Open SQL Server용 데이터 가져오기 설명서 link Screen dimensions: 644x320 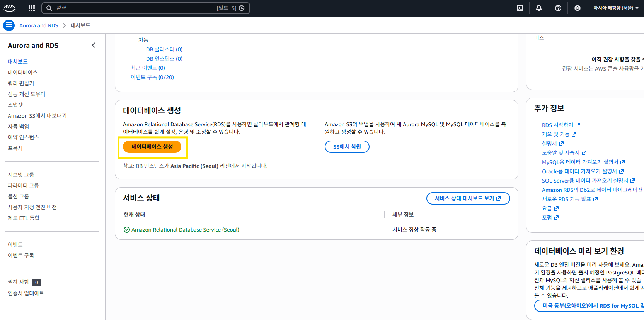pos(588,181)
